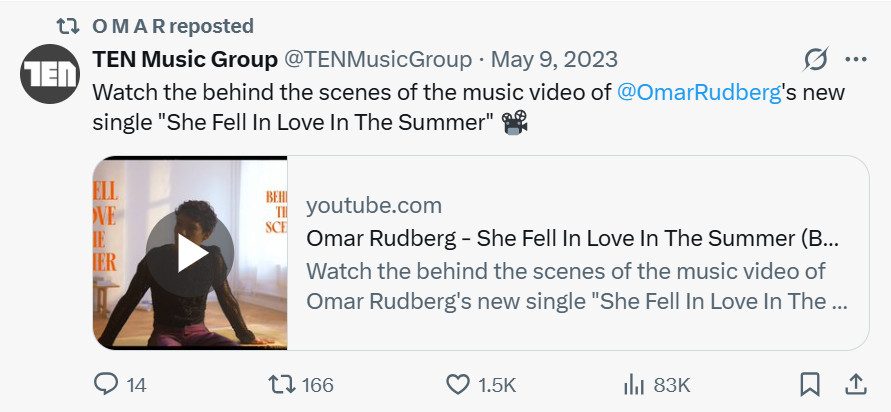Open the Grok slashed-circle icon

[x=816, y=60]
